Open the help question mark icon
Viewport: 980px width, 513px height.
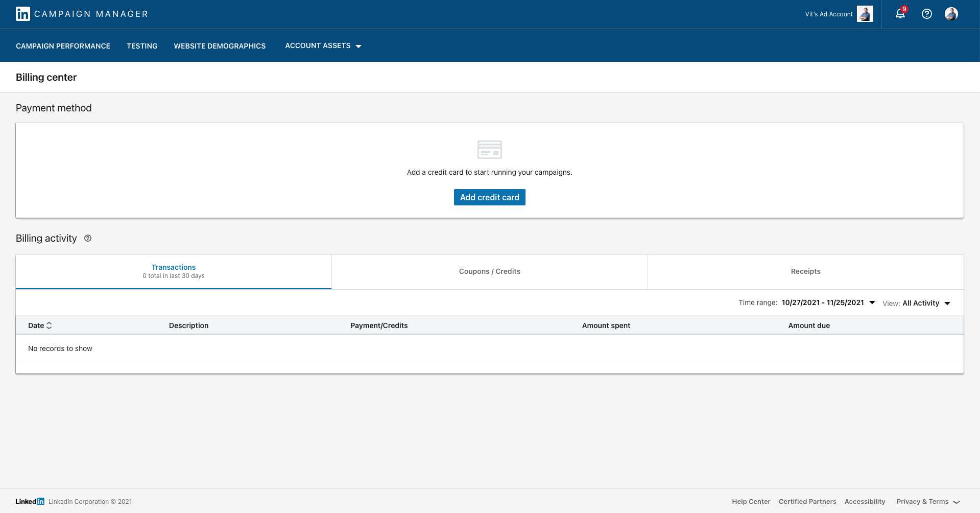[926, 14]
